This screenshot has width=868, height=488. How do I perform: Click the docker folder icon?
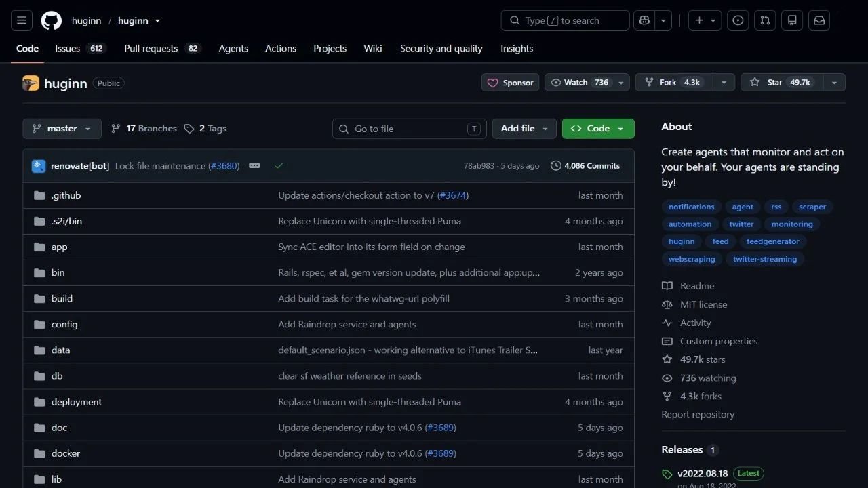click(x=39, y=453)
